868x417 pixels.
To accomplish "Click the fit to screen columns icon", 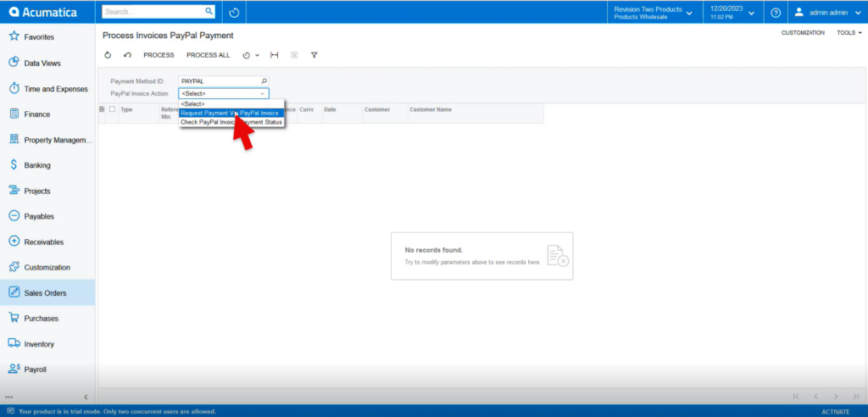I will click(274, 55).
